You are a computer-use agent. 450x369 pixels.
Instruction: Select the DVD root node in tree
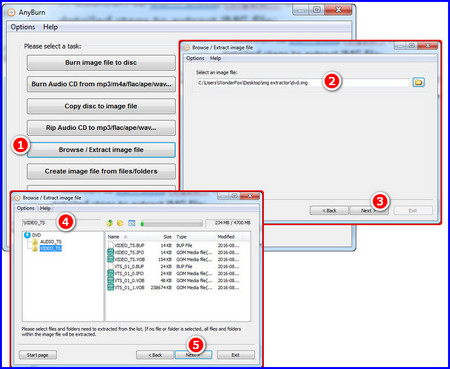tap(36, 235)
